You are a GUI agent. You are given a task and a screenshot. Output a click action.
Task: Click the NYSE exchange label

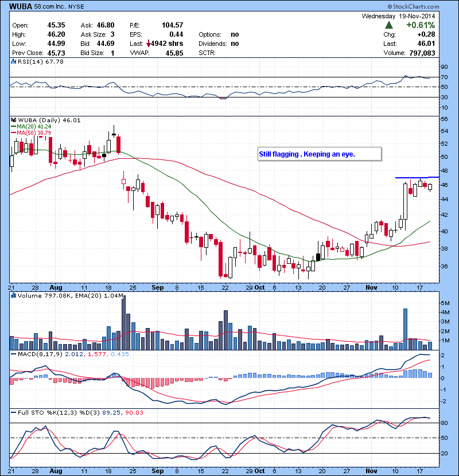click(x=76, y=7)
